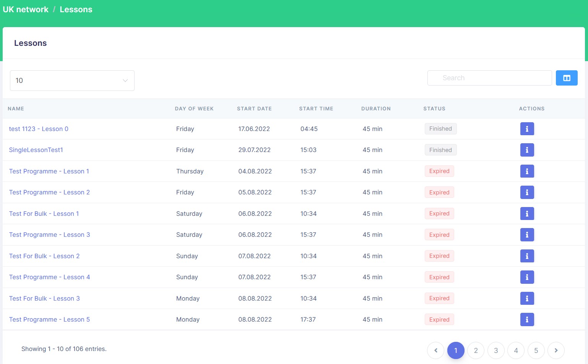View info for Test Programme - Lesson 1

click(527, 171)
